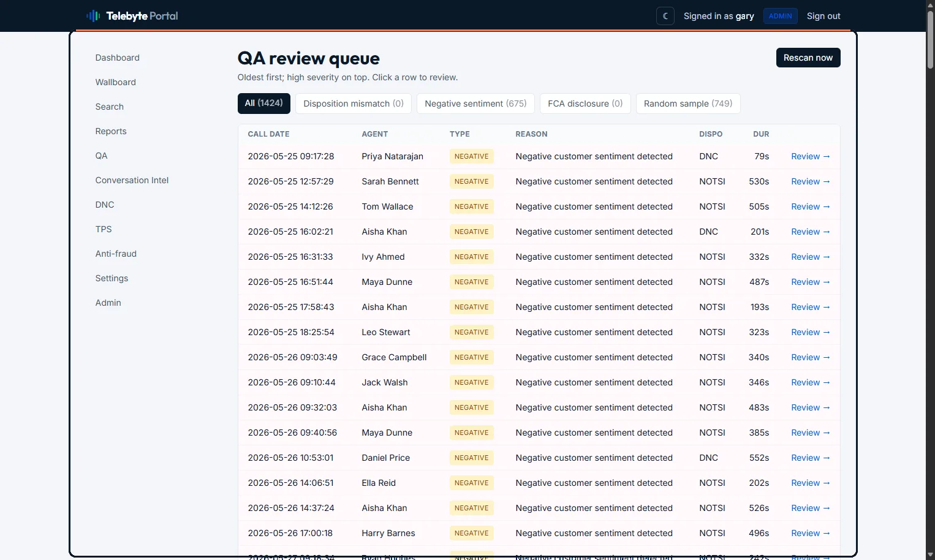
Task: Review Aisha Khan's 16:02:21 call
Action: click(811, 232)
